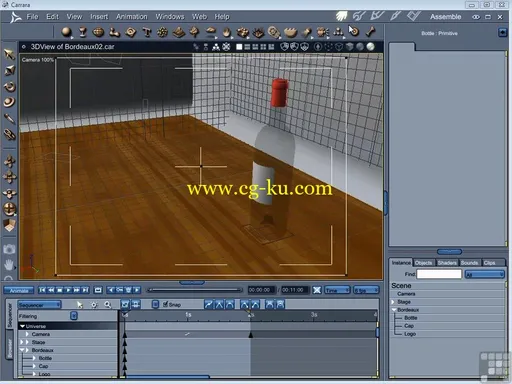Viewport: 512px width, 384px height.
Task: Expand the Camera row in sequencer
Action: (27, 334)
